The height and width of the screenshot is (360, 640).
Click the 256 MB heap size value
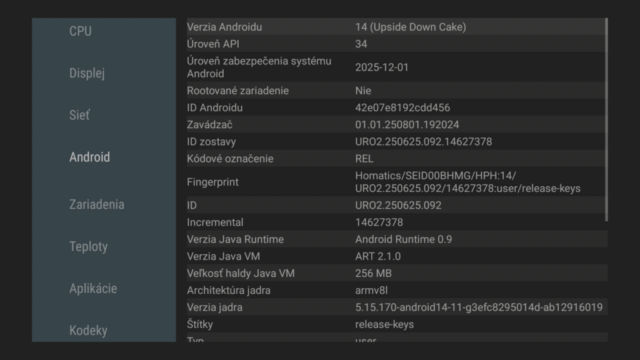[x=373, y=273]
